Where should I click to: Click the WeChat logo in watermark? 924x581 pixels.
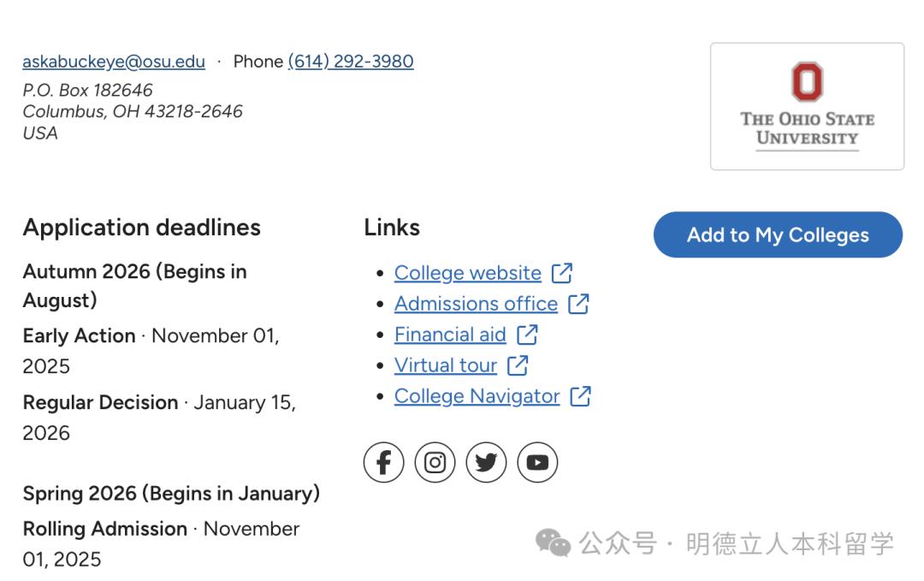pyautogui.click(x=553, y=542)
